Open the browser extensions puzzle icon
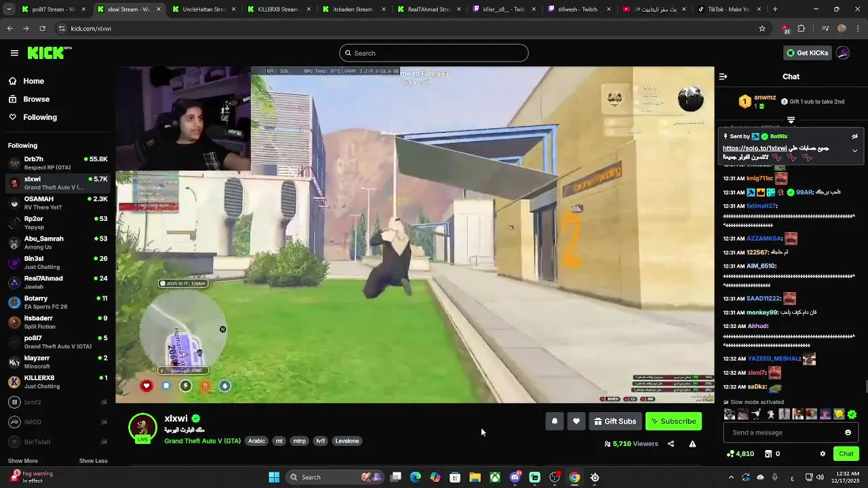The height and width of the screenshot is (488, 868). tap(802, 28)
